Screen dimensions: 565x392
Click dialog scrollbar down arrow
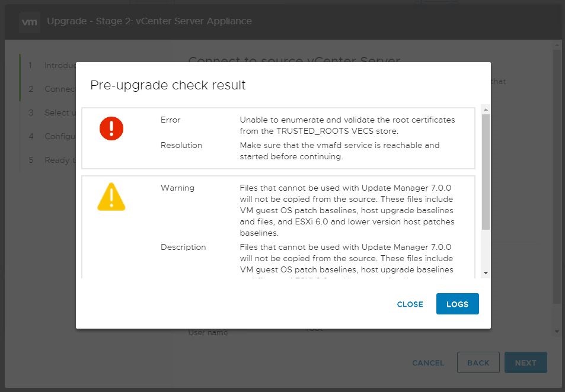pos(486,273)
